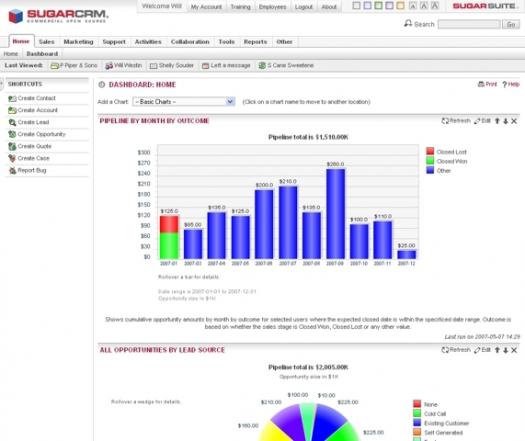Switch to the Reports tab
The height and width of the screenshot is (441, 525).
point(255,42)
